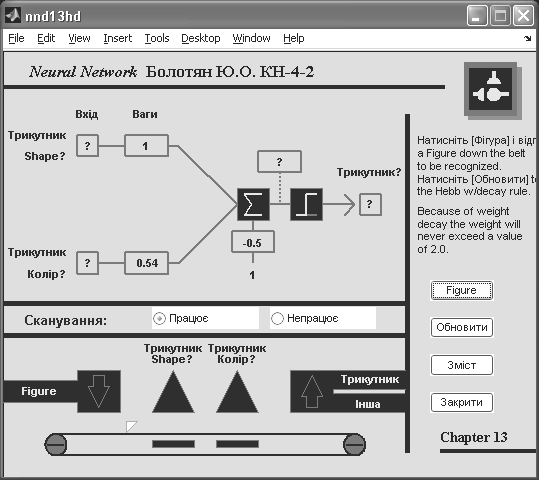Click the neural network design logo icon
This screenshot has height=480, width=539.
pyautogui.click(x=492, y=90)
